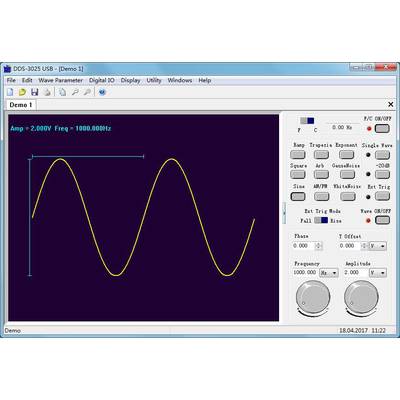Select the Exponent waveform button

tap(347, 155)
